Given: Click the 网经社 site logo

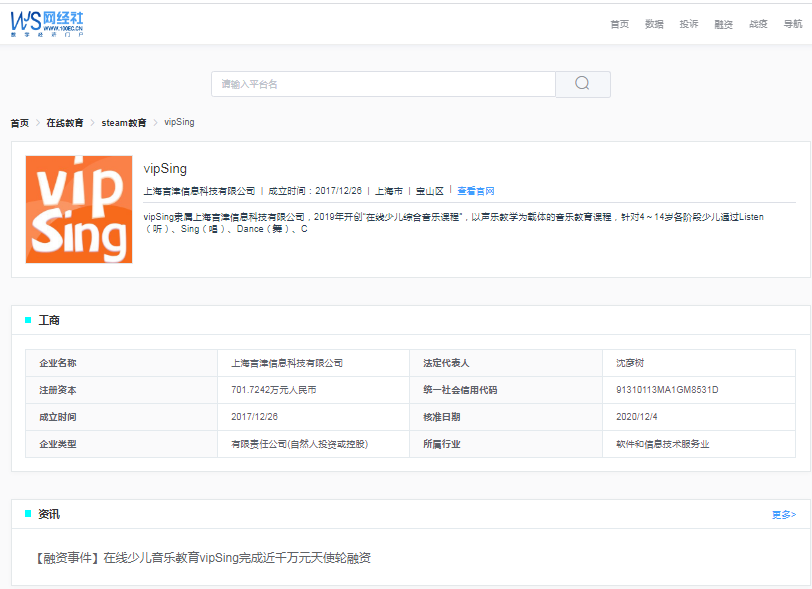Looking at the screenshot, I should tap(47, 24).
